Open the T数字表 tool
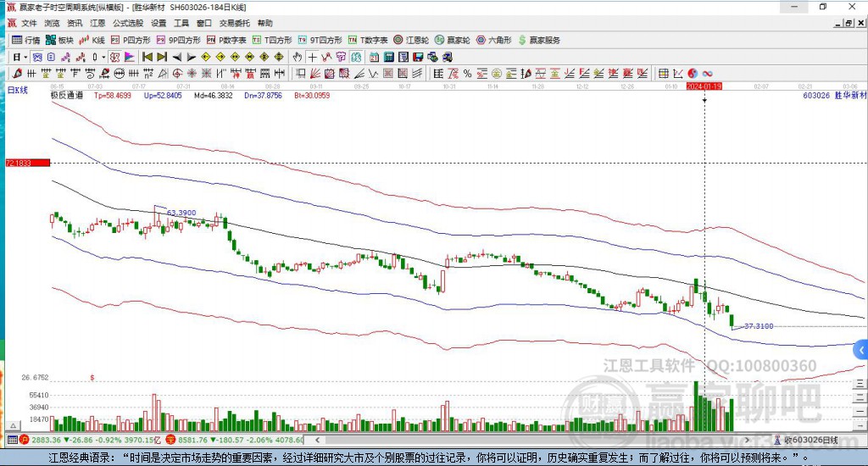868x466 pixels. pos(368,40)
